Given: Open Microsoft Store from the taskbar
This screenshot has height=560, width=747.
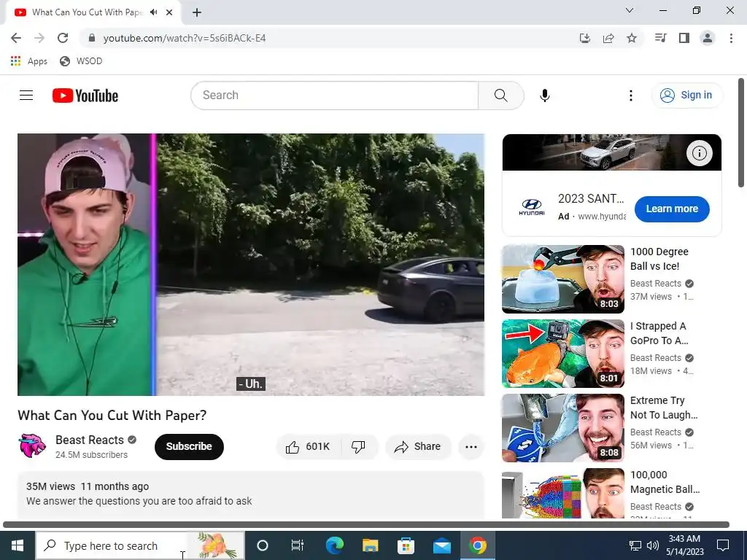Looking at the screenshot, I should (406, 545).
